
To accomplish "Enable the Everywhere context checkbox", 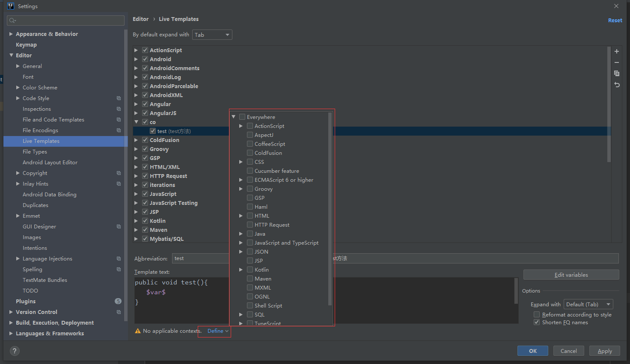I will point(242,117).
